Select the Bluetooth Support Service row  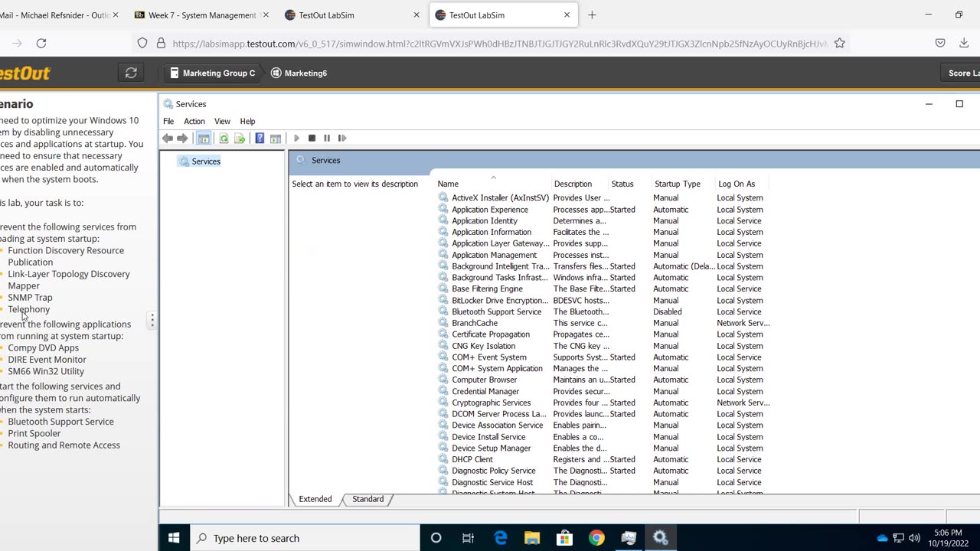tap(603, 312)
